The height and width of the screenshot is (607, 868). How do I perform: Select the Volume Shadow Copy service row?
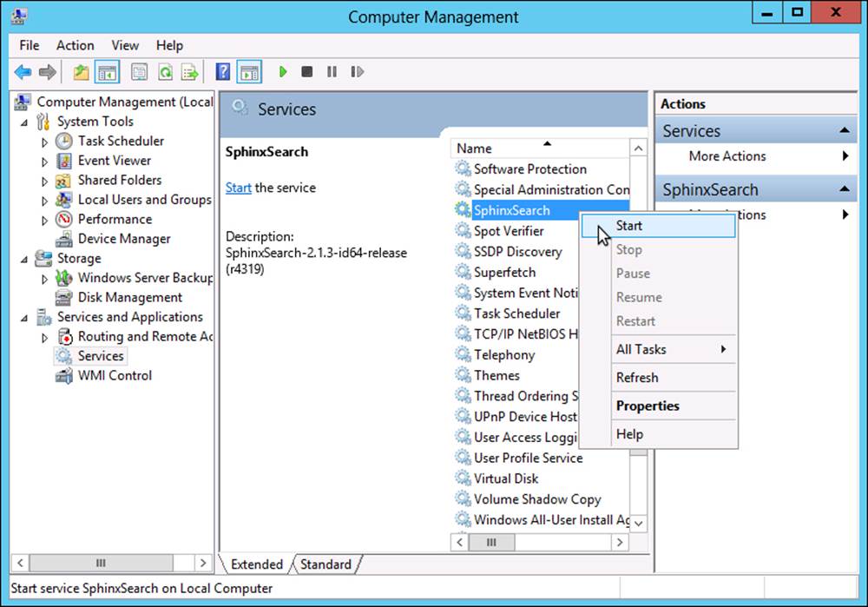coord(542,499)
